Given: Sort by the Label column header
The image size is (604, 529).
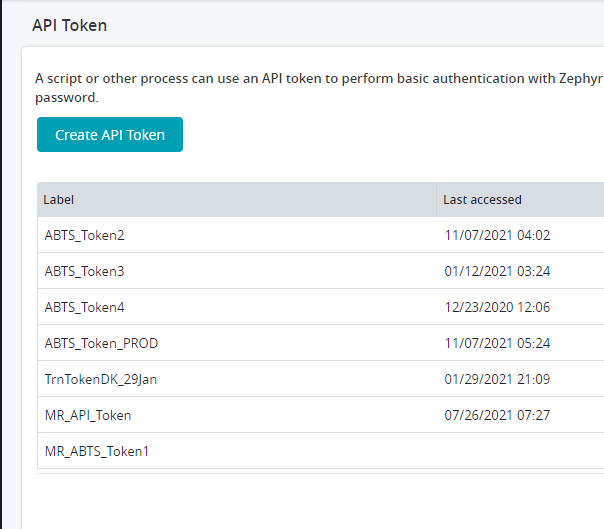Looking at the screenshot, I should point(59,200).
